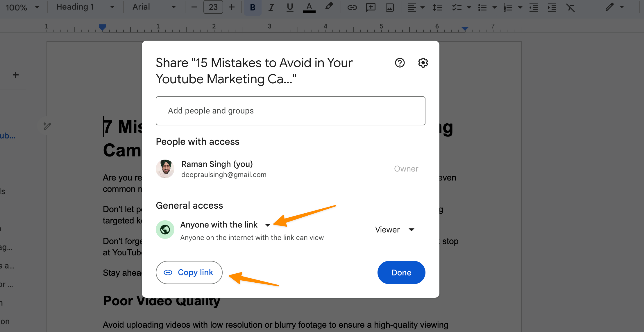Screen dimensions: 644x332
Task: Open the Arial font menu
Action: point(154,7)
